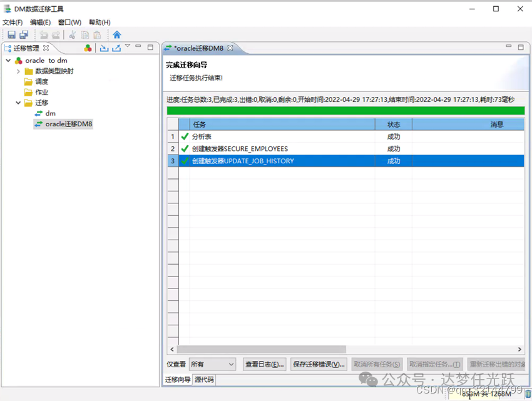Screen dimensions: 532x401
Task: Open the 迁移管理 panel view menu arrow
Action: (128, 46)
